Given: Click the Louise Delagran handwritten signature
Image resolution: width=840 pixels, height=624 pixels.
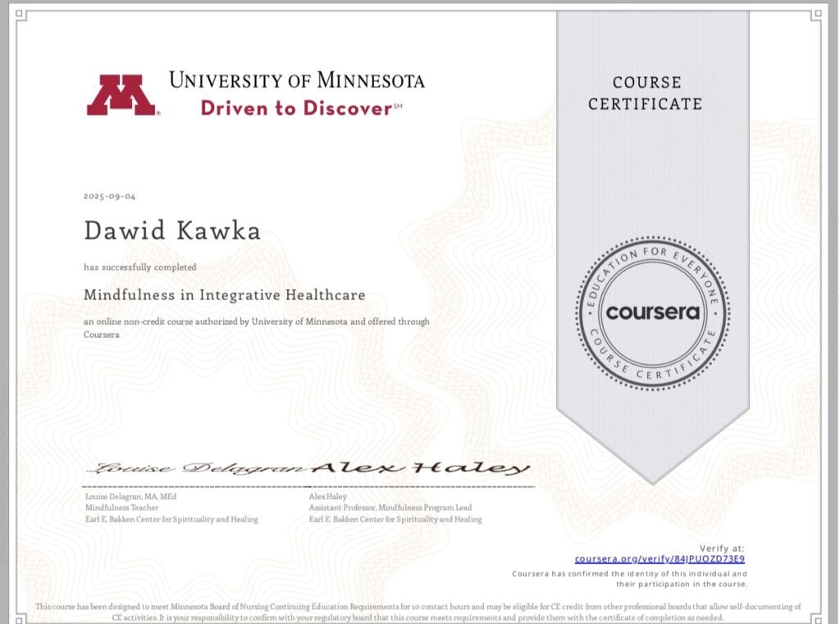Looking at the screenshot, I should [199, 469].
